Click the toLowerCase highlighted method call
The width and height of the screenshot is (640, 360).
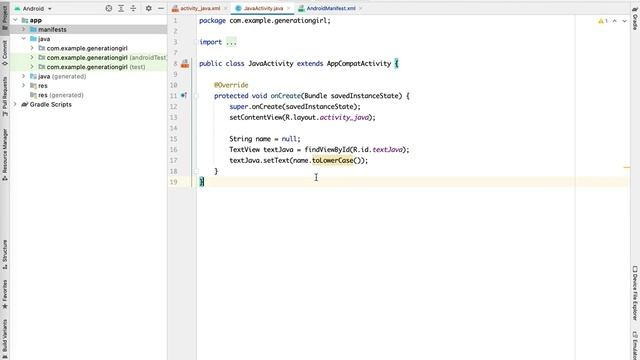click(x=333, y=160)
